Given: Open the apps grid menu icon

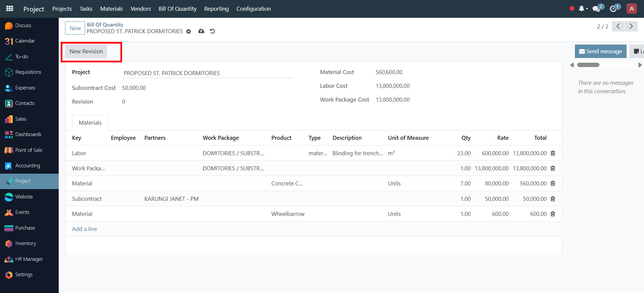Looking at the screenshot, I should (x=10, y=9).
